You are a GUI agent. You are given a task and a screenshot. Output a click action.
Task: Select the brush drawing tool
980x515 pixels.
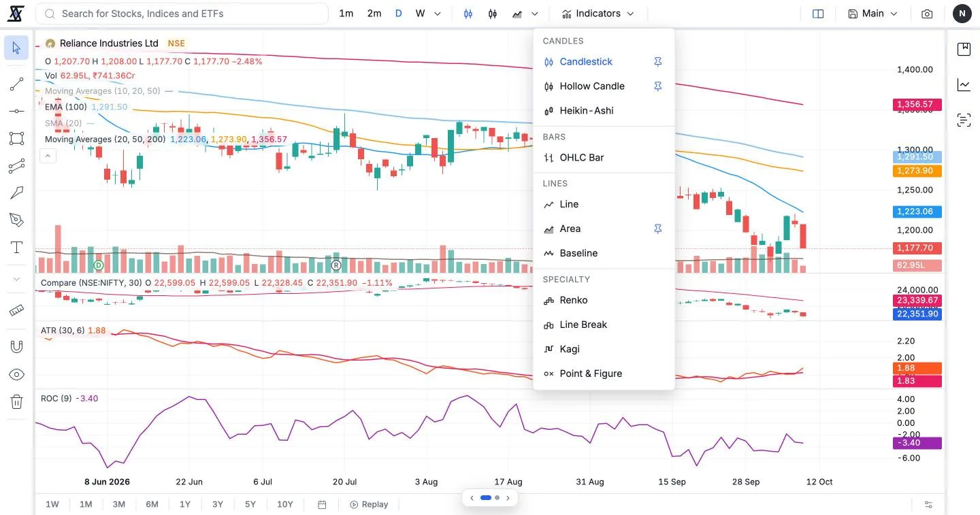(16, 193)
